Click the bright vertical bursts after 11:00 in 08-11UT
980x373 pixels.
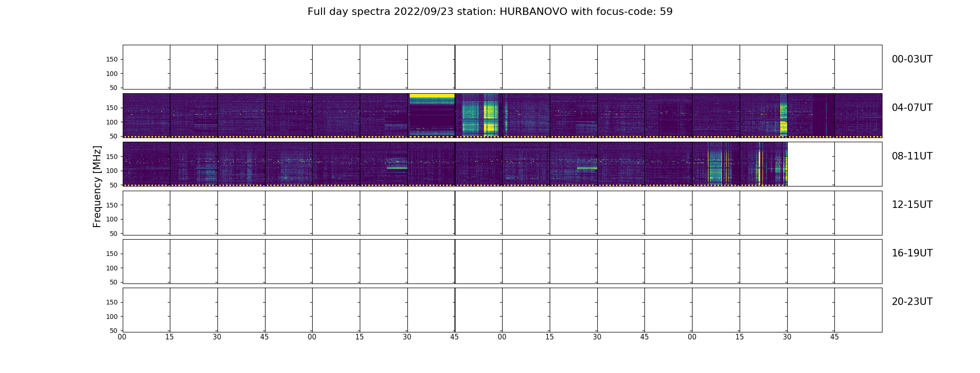(719, 164)
